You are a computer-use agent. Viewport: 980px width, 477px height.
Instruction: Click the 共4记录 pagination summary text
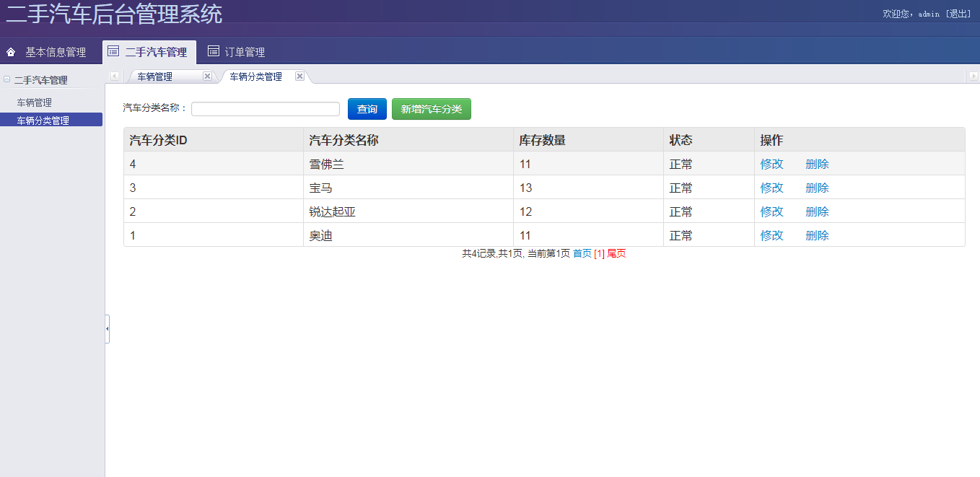point(516,253)
